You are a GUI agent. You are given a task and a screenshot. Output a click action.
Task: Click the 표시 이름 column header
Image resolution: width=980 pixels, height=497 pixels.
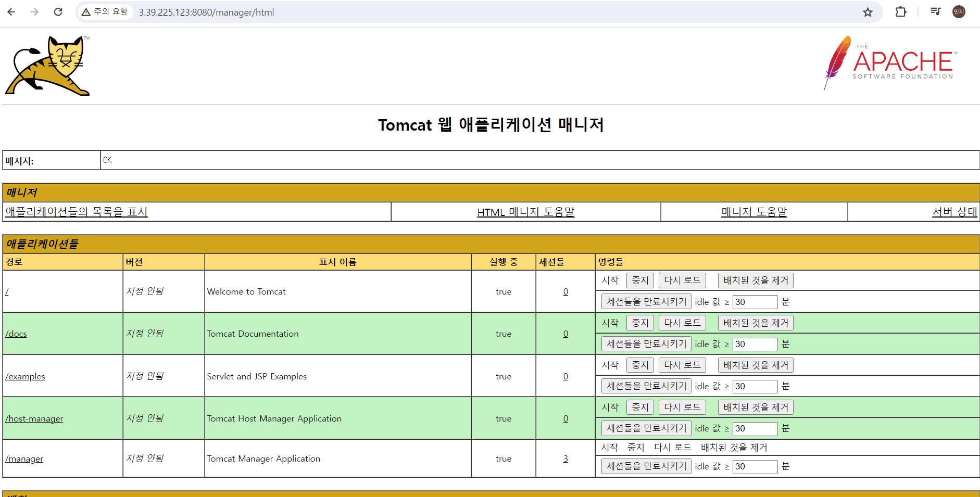click(x=338, y=262)
